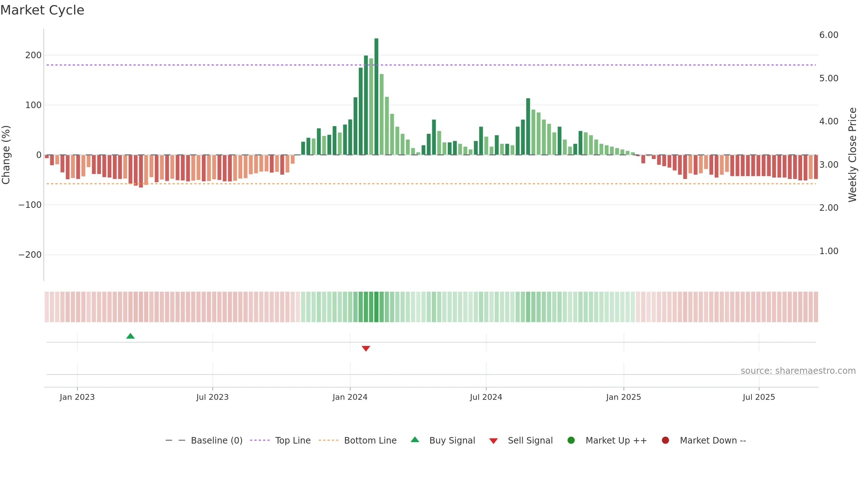Click the −100 tick on left axis
The image size is (868, 488).
(30, 205)
